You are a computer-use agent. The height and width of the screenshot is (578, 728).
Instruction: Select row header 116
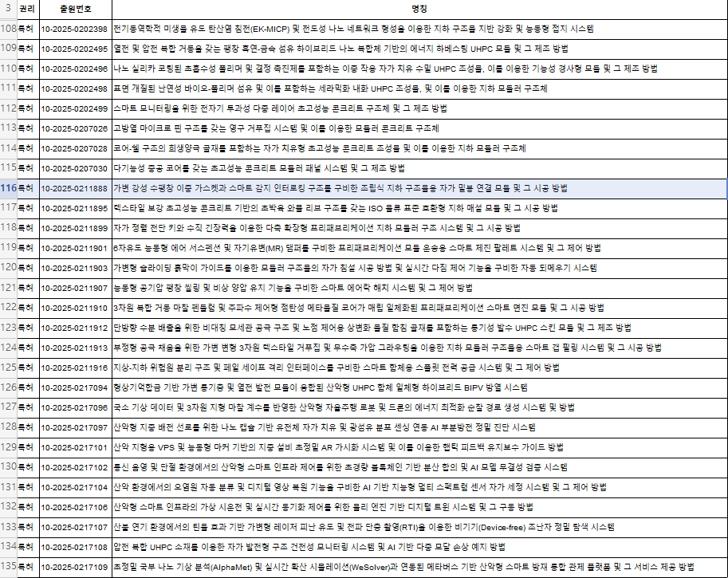tap(8, 188)
